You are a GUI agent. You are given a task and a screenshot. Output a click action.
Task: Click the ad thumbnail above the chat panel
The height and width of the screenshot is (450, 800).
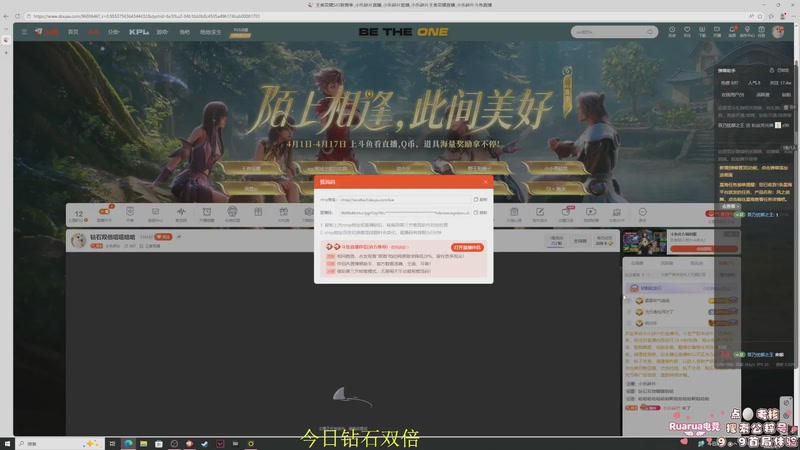pos(644,242)
